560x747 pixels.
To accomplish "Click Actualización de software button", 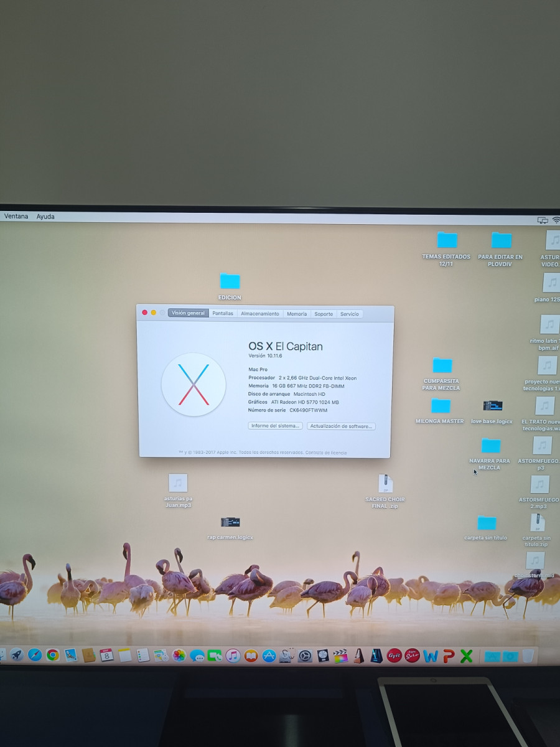I will 341,426.
